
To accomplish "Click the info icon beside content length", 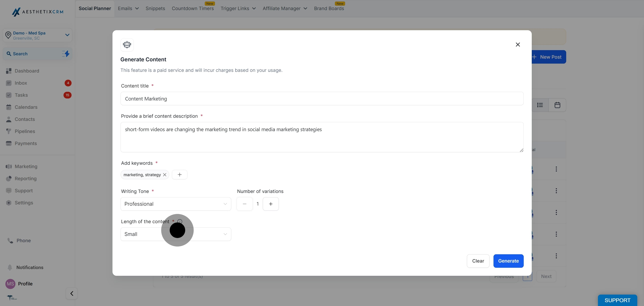I will coord(180,221).
